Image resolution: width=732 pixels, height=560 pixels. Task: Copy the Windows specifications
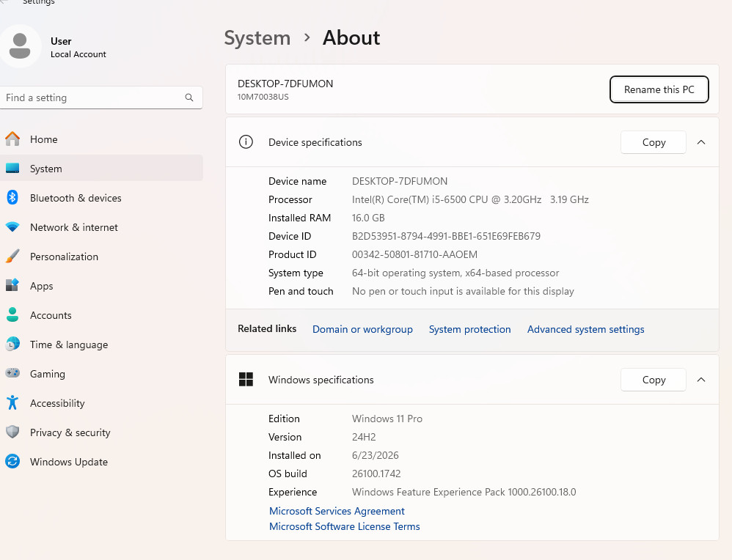(653, 380)
